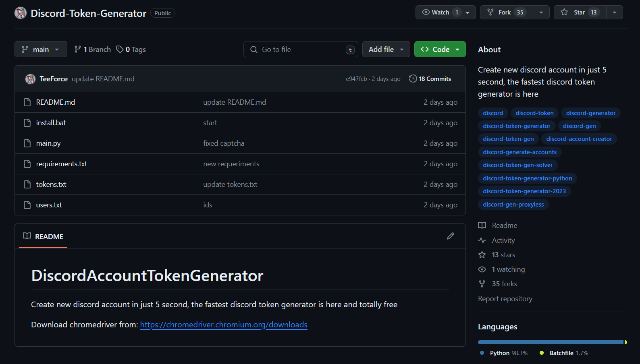640x364 pixels.
Task: Click the fork icon next to 35 forks
Action: [482, 284]
